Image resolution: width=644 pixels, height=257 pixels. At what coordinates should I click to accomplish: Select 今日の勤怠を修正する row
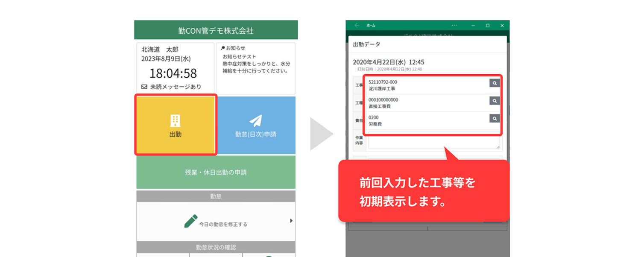[x=216, y=222]
